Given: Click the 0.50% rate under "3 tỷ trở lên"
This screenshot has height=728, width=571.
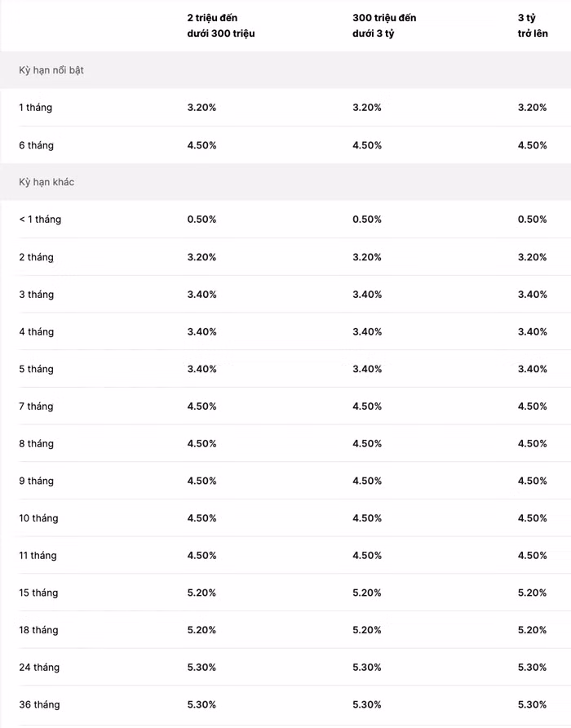Looking at the screenshot, I should pyautogui.click(x=532, y=220).
